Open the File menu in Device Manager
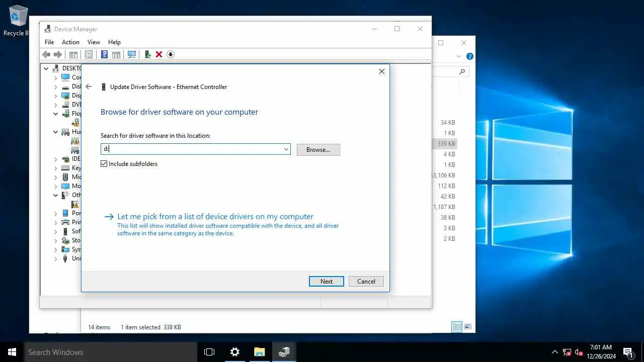This screenshot has height=362, width=644. coord(49,42)
